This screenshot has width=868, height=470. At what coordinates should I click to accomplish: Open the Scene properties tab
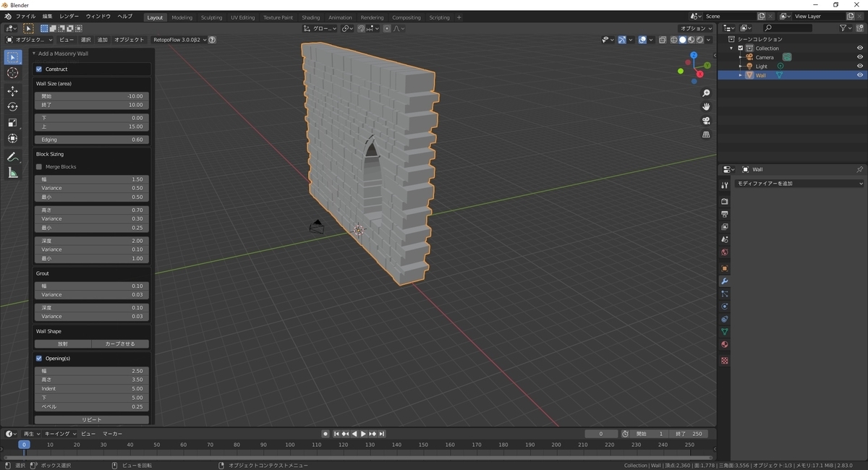[x=724, y=240]
